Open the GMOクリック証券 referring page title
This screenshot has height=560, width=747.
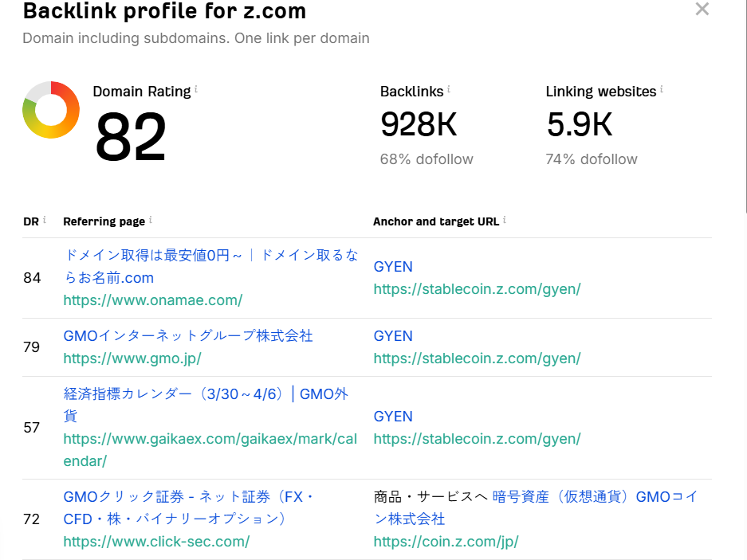coord(189,507)
